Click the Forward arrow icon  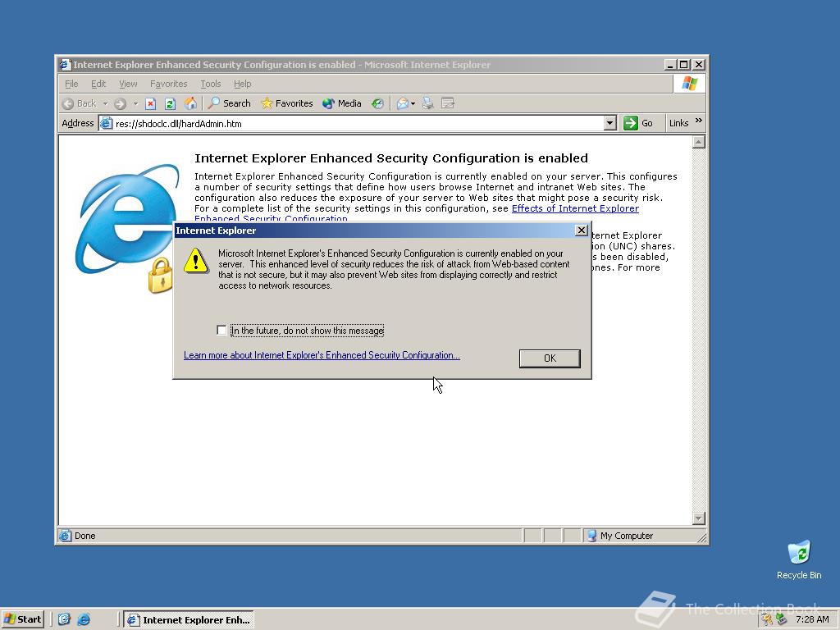pyautogui.click(x=120, y=103)
